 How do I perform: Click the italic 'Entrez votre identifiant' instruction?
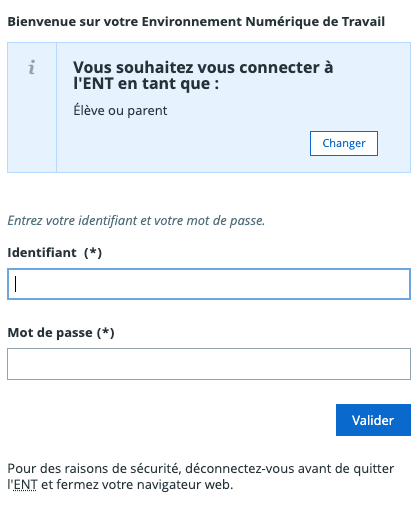coord(136,221)
